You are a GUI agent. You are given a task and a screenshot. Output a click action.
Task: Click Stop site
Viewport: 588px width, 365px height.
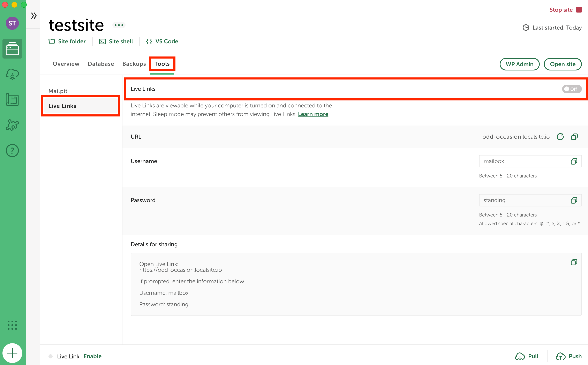click(x=566, y=10)
